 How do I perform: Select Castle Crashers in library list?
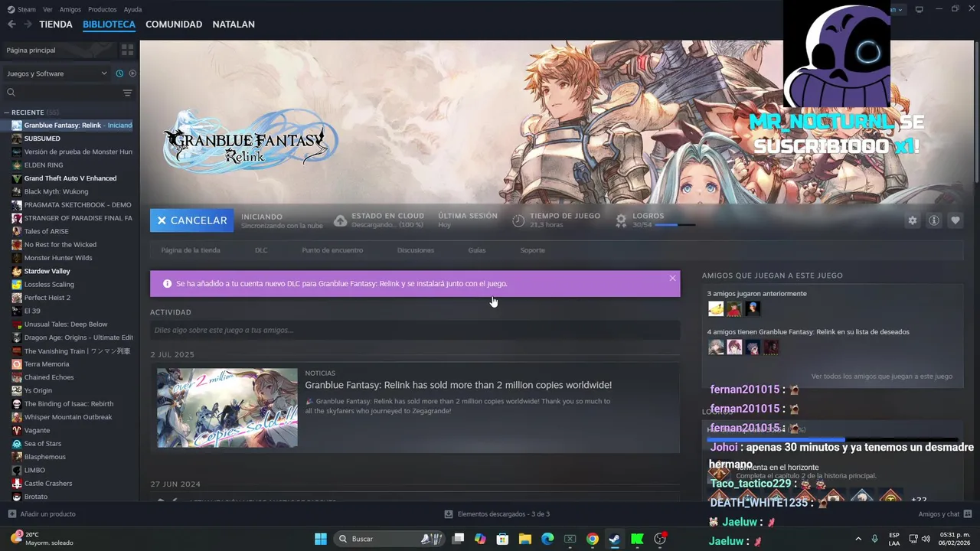pyautogui.click(x=48, y=484)
